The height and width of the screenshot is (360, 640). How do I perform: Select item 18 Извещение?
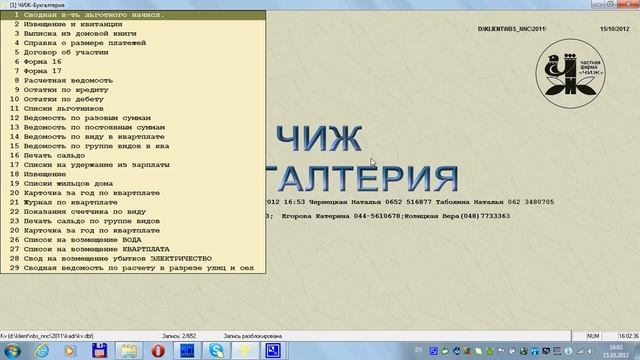coord(133,174)
